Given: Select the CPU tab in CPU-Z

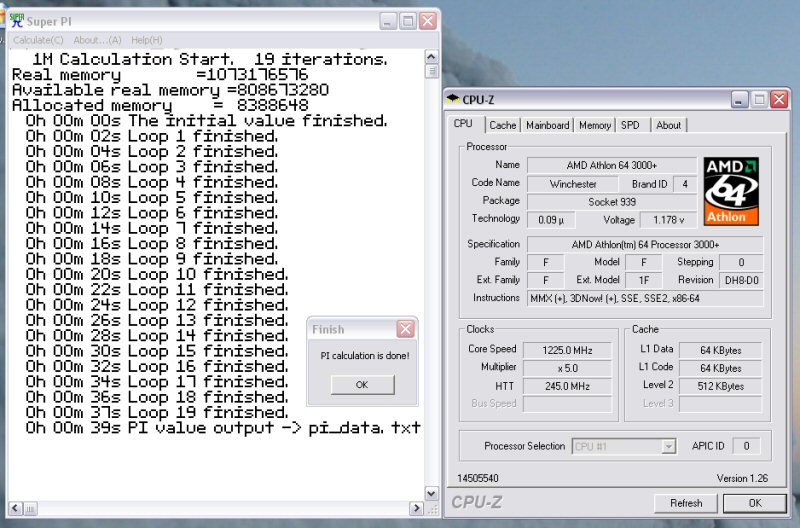Looking at the screenshot, I should (463, 123).
